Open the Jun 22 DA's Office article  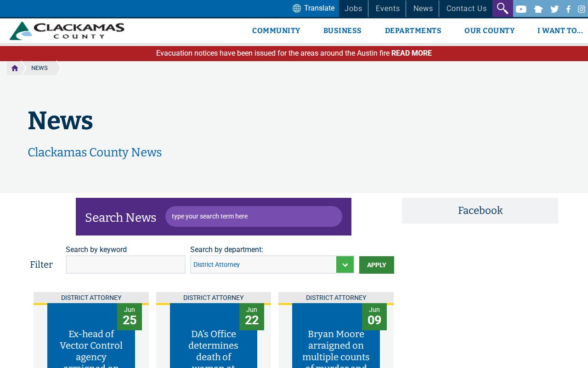pos(214,351)
